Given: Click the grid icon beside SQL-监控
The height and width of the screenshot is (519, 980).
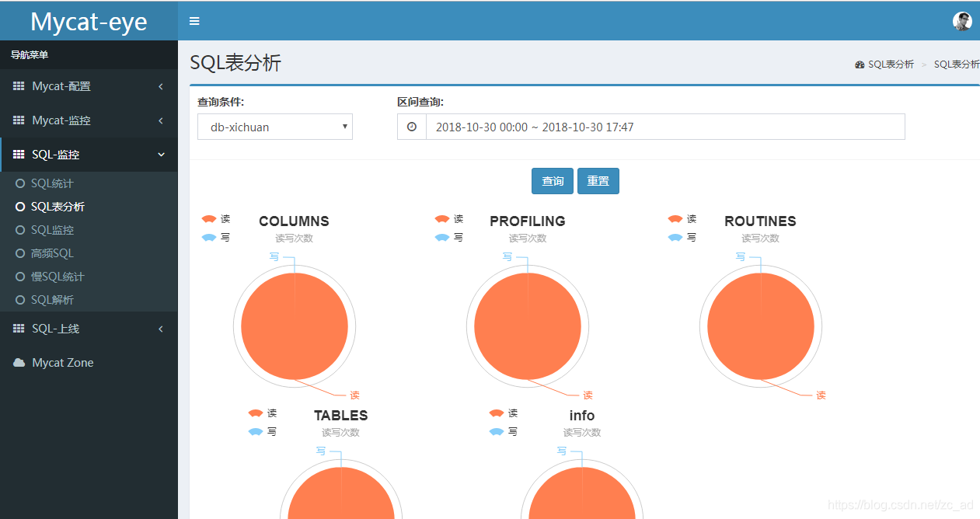Looking at the screenshot, I should pos(19,155).
